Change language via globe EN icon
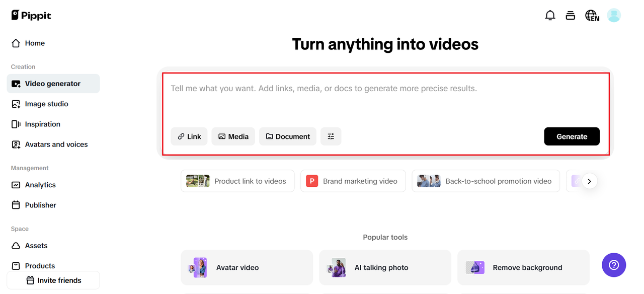Viewport: 644px width, 294px height. pyautogui.click(x=592, y=16)
